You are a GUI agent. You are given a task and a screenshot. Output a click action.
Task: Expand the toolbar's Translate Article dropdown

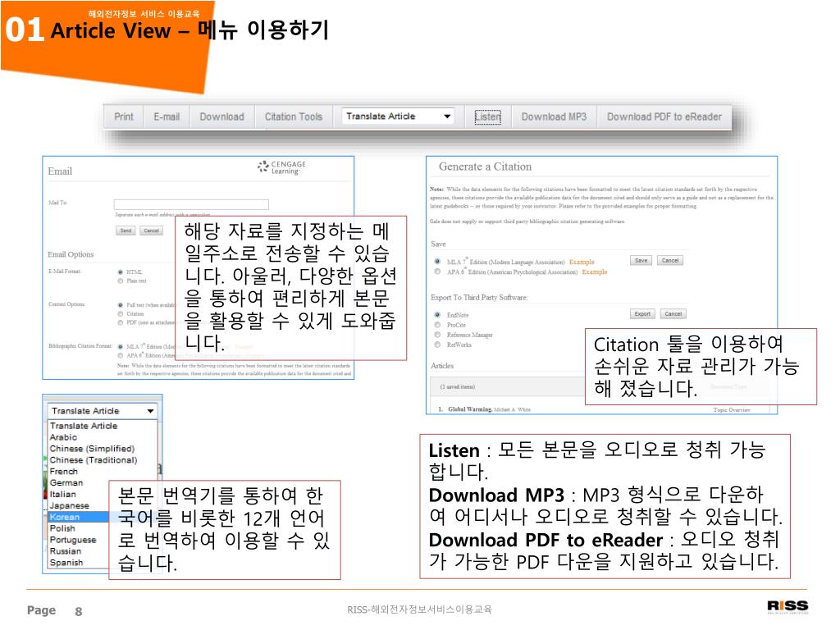tap(398, 116)
